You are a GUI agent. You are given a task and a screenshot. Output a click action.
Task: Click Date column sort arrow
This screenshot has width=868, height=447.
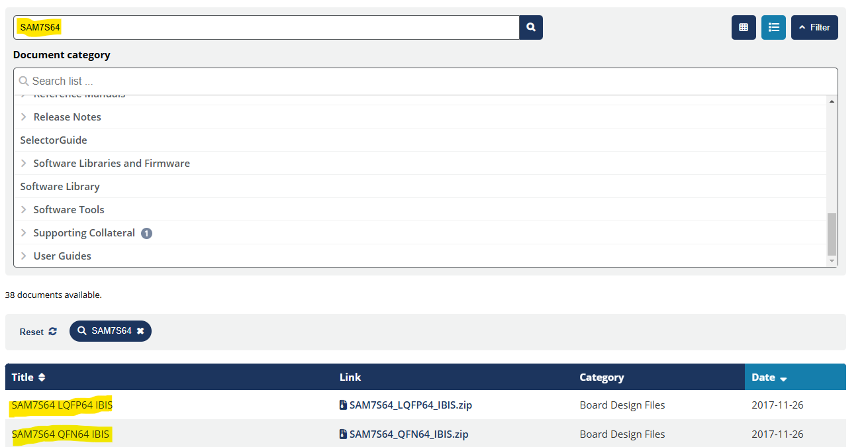783,379
